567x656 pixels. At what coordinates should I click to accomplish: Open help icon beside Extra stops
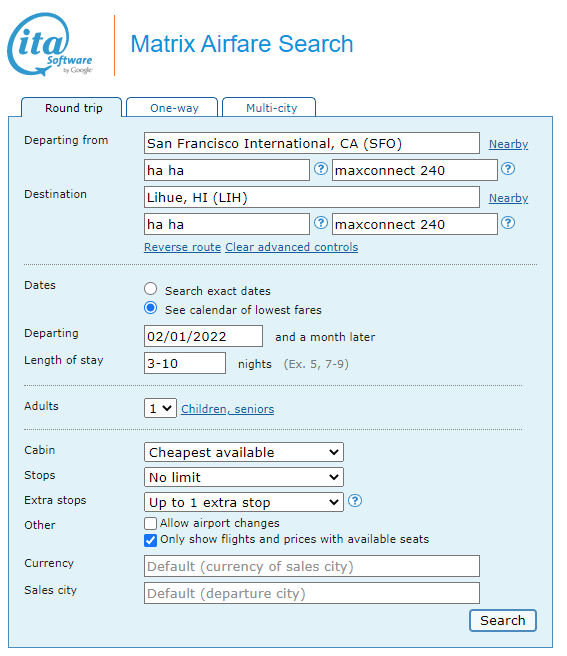355,501
